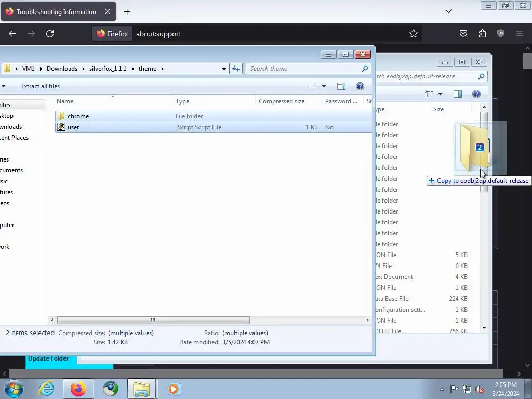Click search magnifier in theme window
The image size is (532, 399).
[365, 69]
